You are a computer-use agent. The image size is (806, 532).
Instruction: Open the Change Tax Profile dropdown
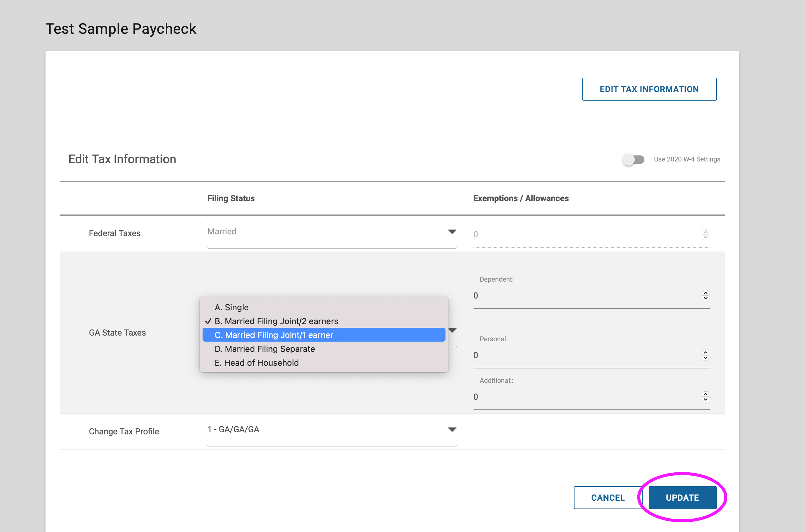point(332,430)
